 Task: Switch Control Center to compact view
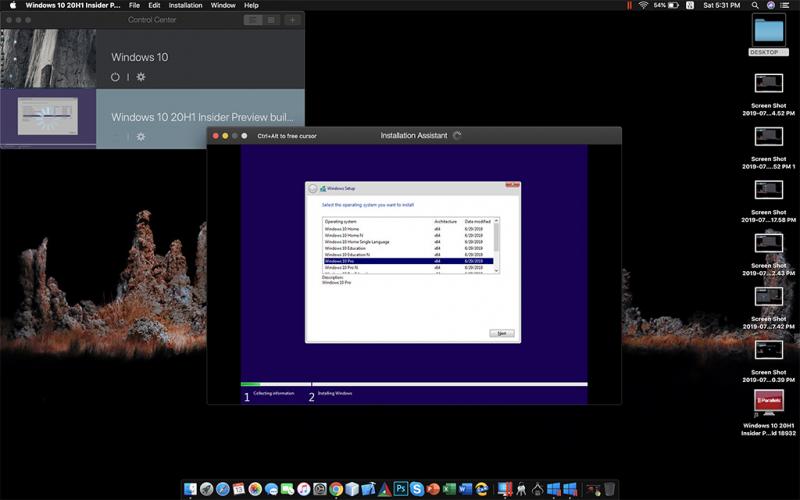[271, 20]
